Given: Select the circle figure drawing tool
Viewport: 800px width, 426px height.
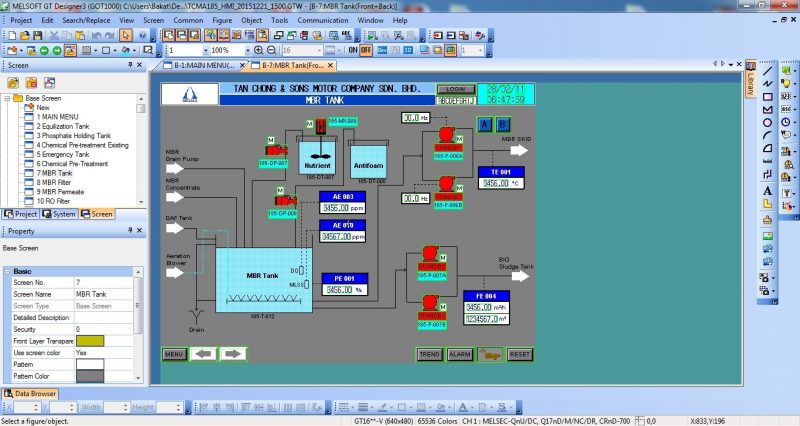Looking at the screenshot, I should [x=767, y=122].
